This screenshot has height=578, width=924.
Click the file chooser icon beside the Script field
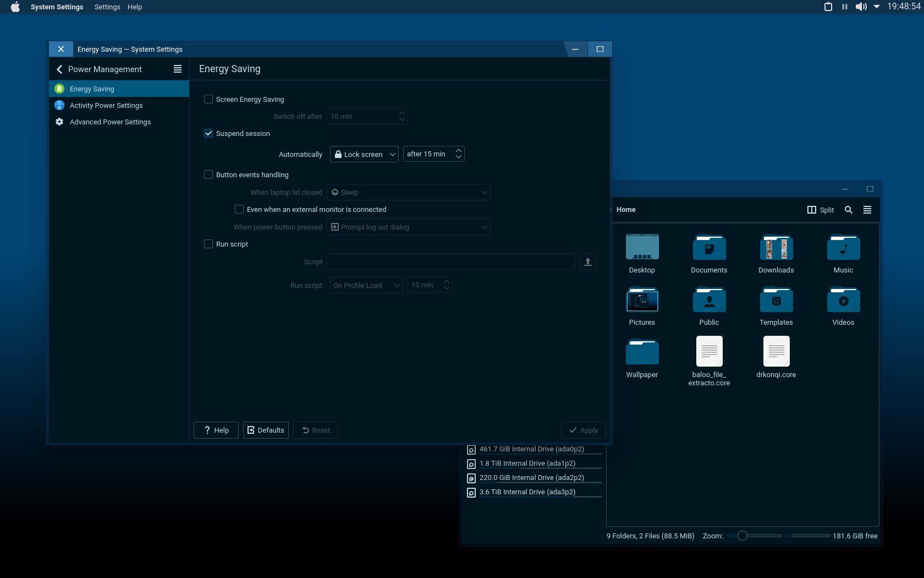[587, 261]
